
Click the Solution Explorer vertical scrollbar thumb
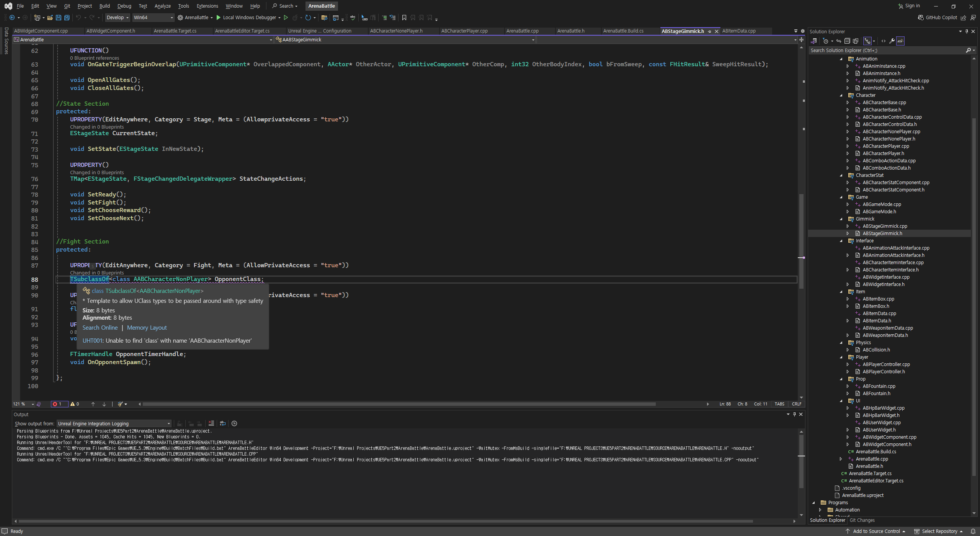(x=974, y=297)
